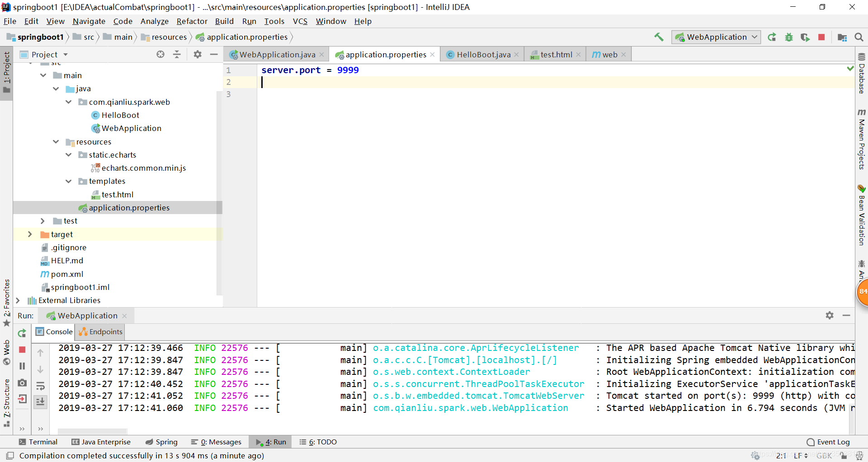Open the Refactor menu
868x462 pixels.
192,21
